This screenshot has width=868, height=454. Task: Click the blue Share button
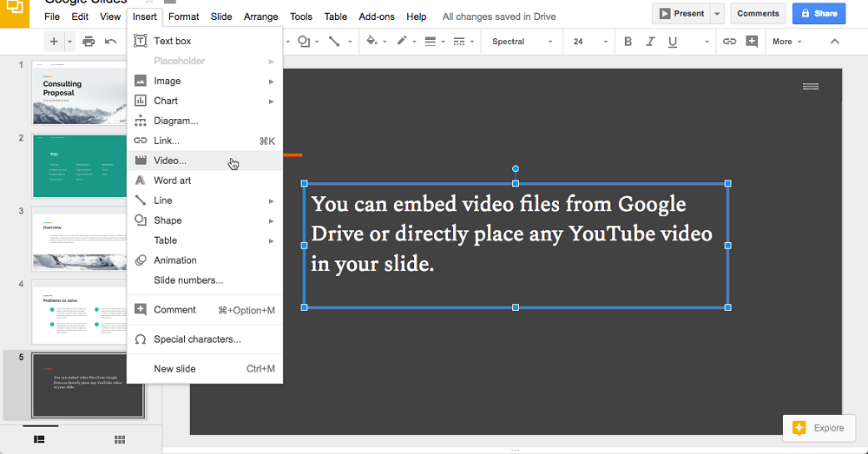click(819, 13)
